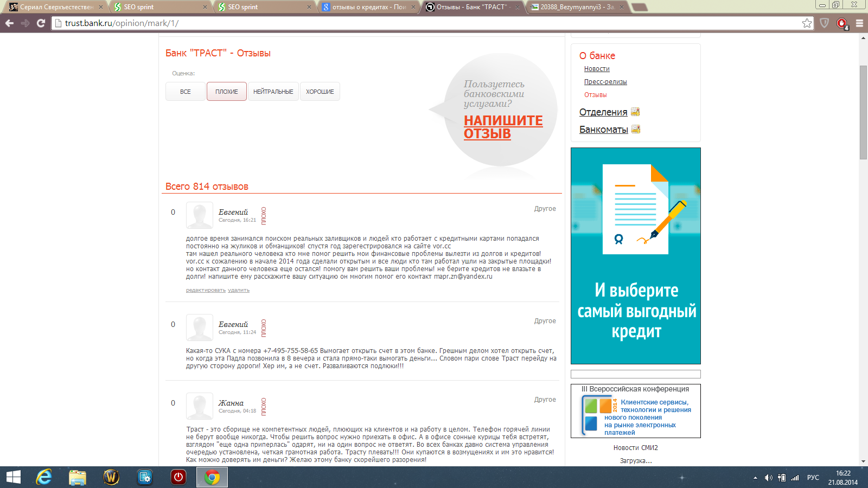Open the shield extension icon
Screen dimensions: 868x488
point(825,23)
